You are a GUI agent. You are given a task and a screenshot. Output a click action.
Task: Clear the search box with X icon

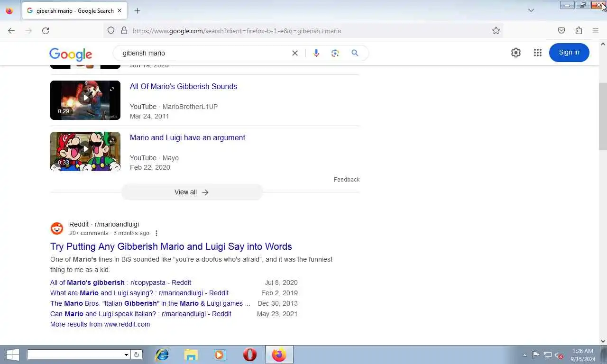(x=295, y=53)
